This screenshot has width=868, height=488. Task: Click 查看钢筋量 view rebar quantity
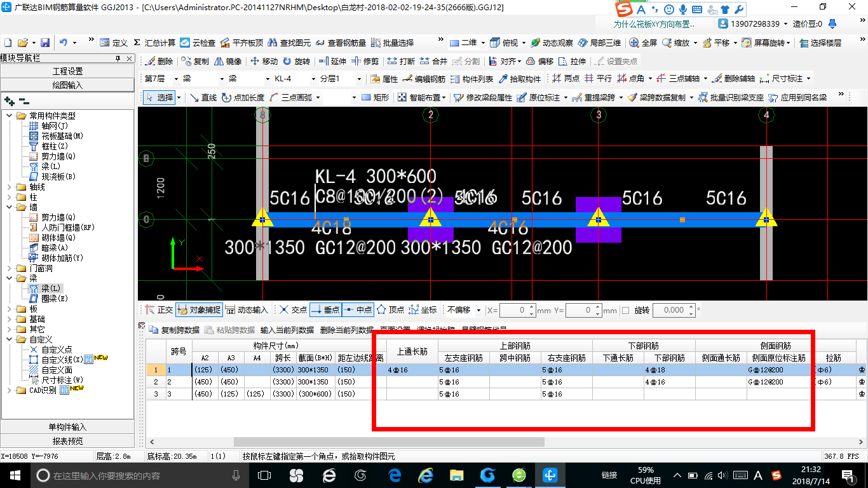coord(341,43)
